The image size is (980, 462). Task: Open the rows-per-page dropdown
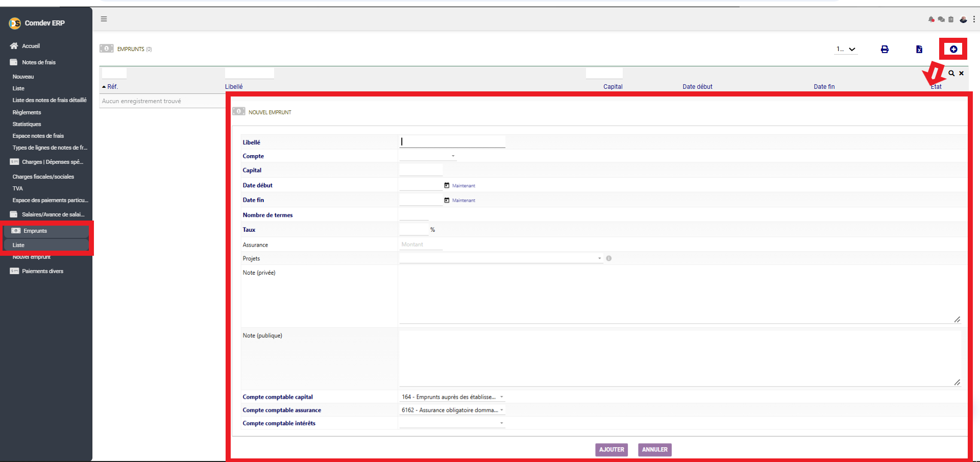846,49
